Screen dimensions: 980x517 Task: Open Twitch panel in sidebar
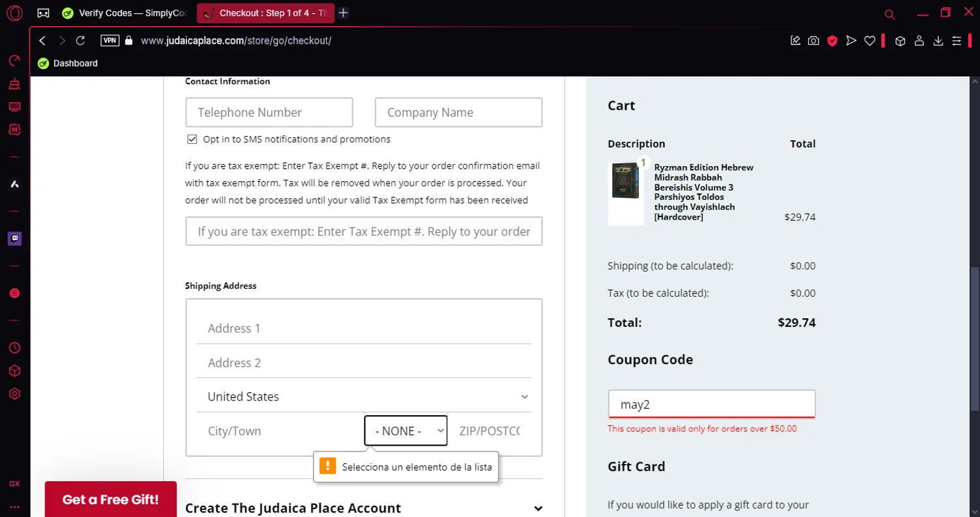[14, 239]
